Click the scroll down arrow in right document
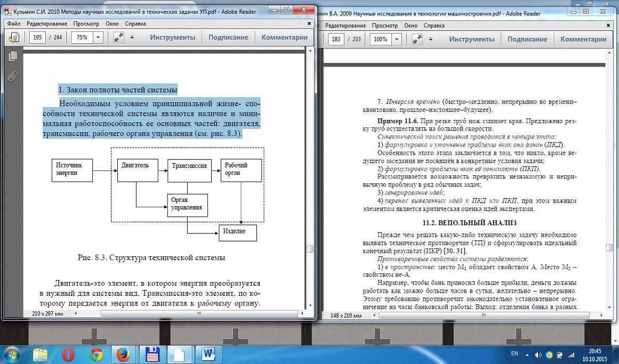Image resolution: width=619 pixels, height=364 pixels. point(609,307)
